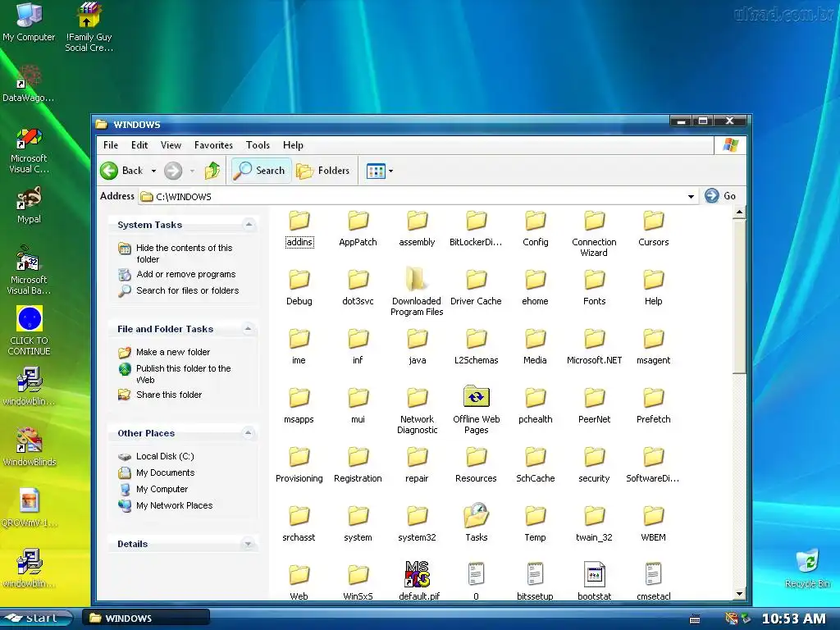Go to Local Disk (C:) link

(165, 456)
